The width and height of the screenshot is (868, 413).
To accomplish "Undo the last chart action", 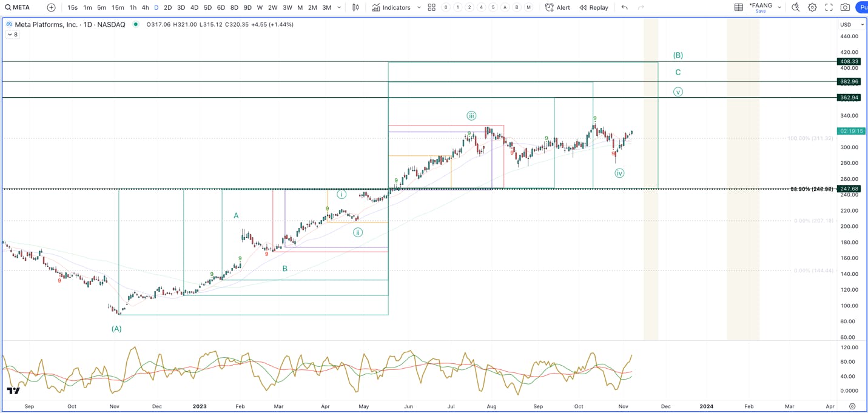I will (x=624, y=7).
